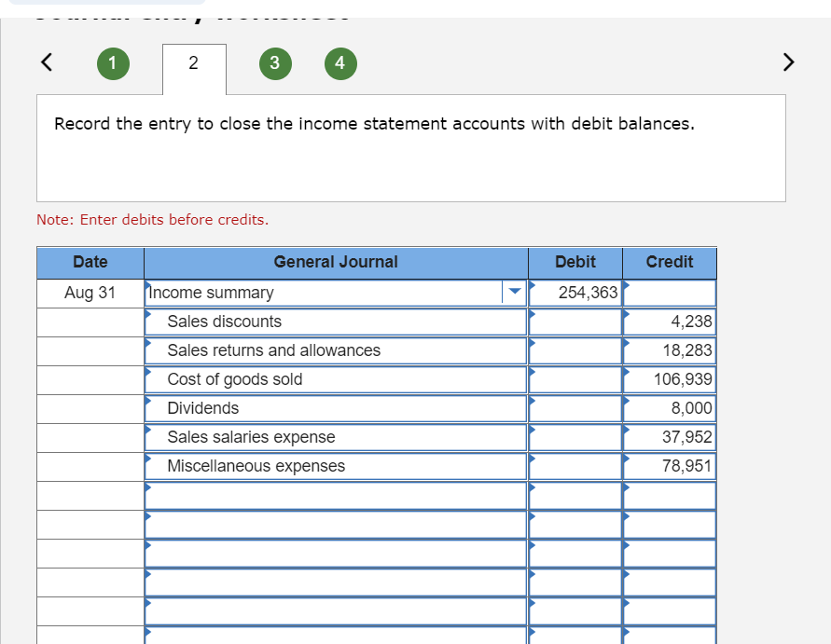This screenshot has width=831, height=644.
Task: Click the Aug 31 date cell
Action: click(x=89, y=292)
